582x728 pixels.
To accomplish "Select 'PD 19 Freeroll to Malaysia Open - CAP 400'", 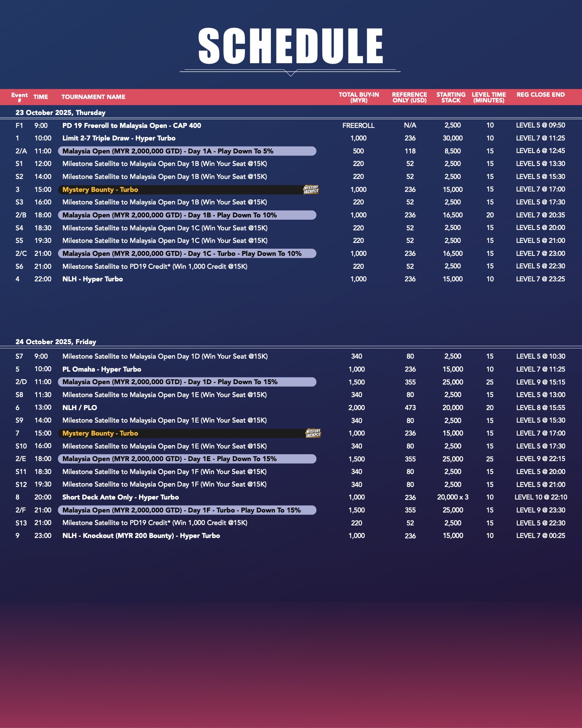I will [x=132, y=125].
